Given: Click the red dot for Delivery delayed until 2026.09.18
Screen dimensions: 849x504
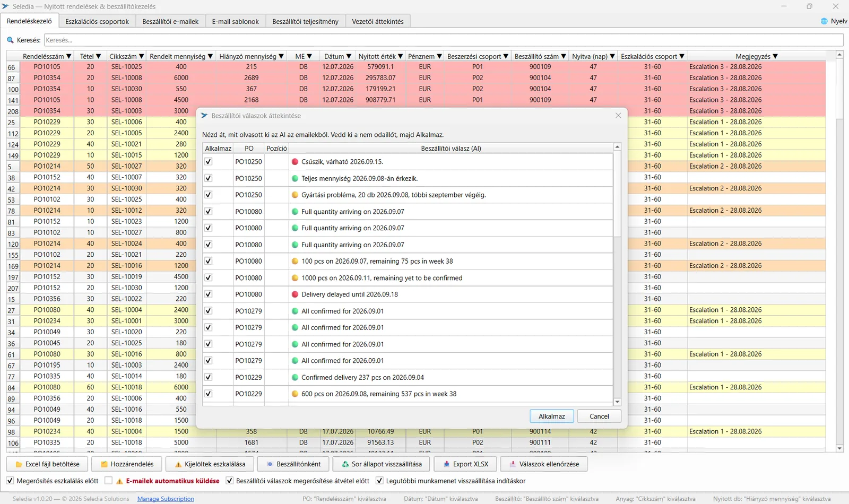Looking at the screenshot, I should [x=295, y=294].
